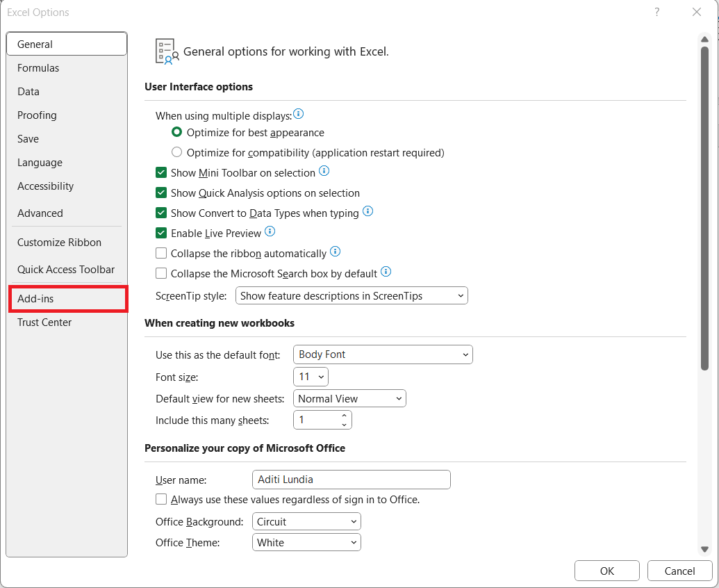719x588 pixels.
Task: Open the Proofing category
Action: (67, 115)
